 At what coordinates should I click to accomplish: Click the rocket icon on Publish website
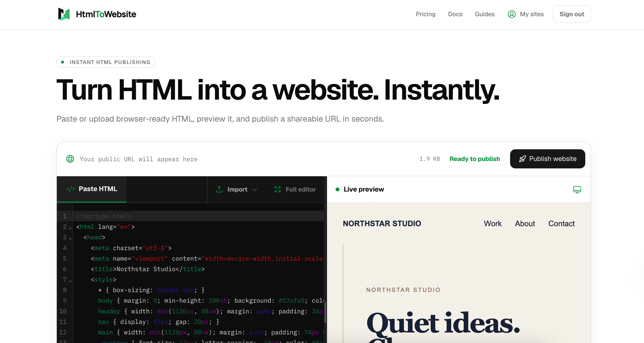pos(522,159)
